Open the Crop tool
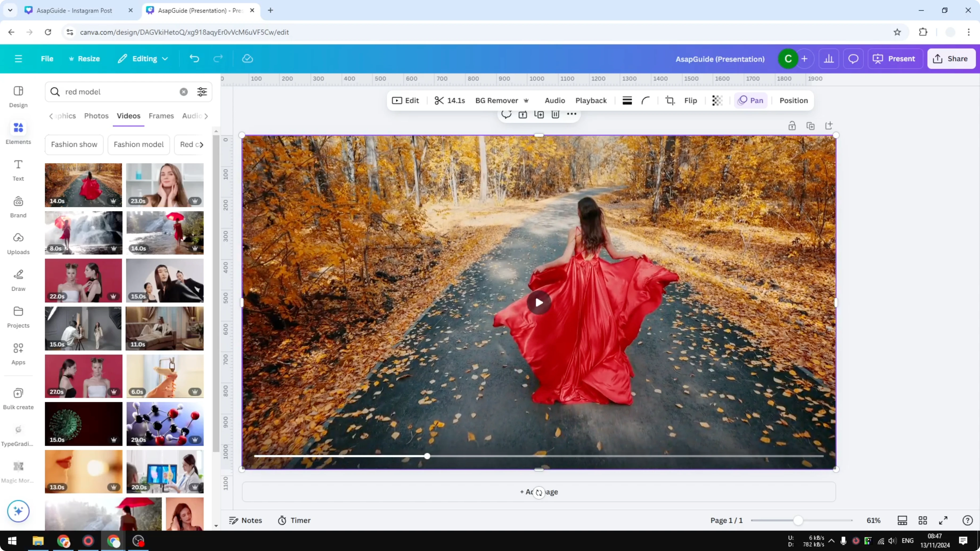The image size is (980, 551). [x=670, y=100]
